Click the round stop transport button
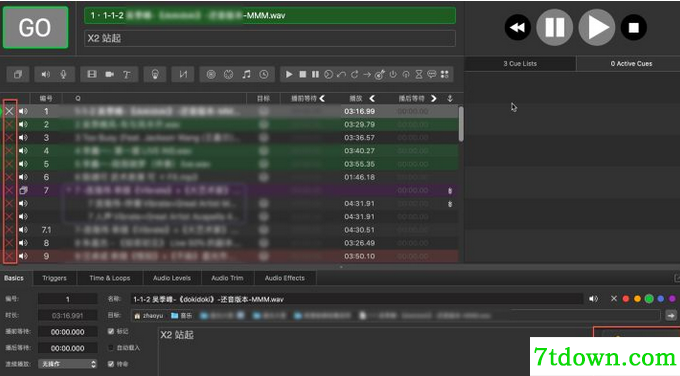 coord(634,28)
